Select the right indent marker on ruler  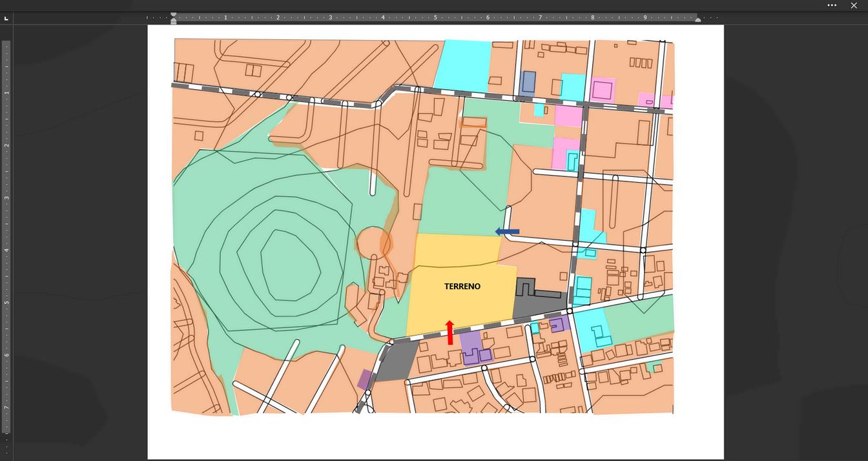point(697,20)
